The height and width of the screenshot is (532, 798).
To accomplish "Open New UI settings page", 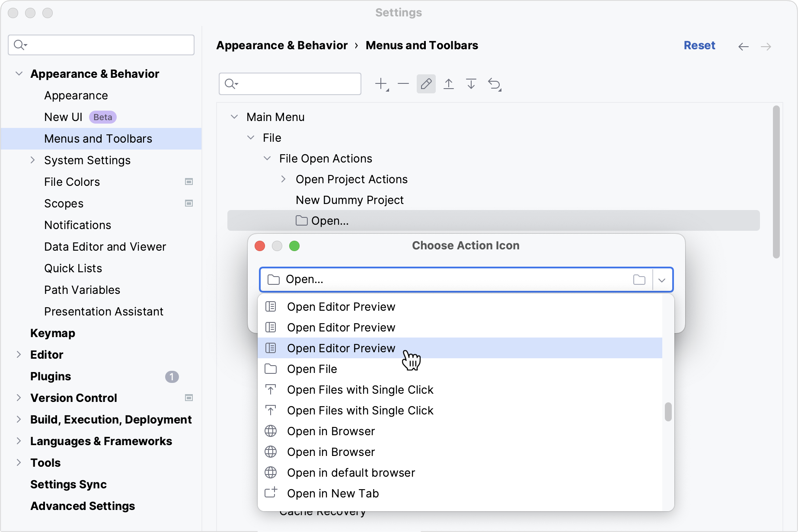I will pos(63,117).
